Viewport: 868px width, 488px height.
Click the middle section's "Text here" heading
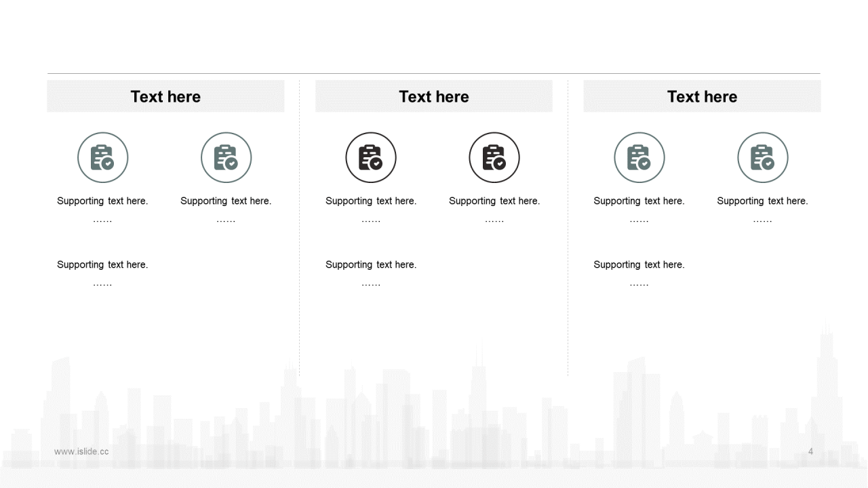(x=434, y=97)
